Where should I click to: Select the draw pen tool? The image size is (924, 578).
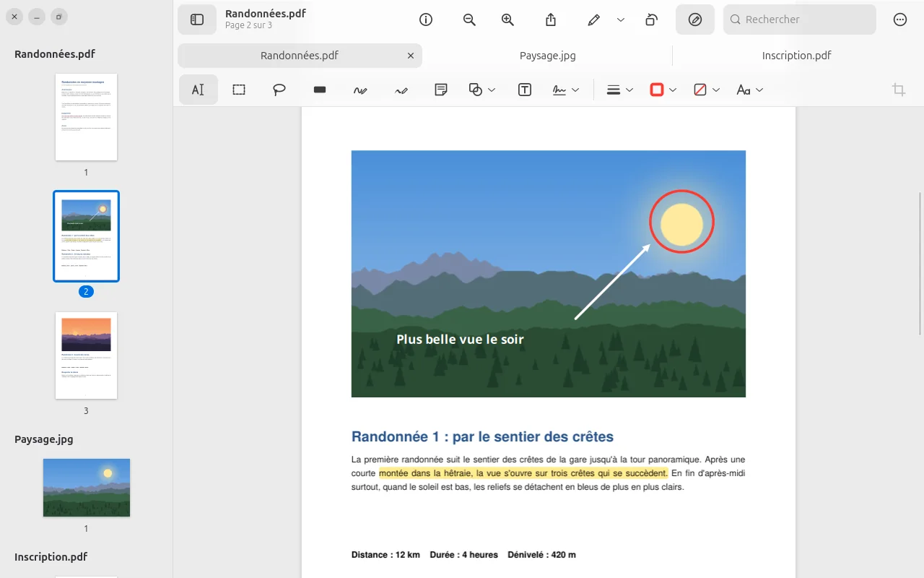pyautogui.click(x=401, y=90)
